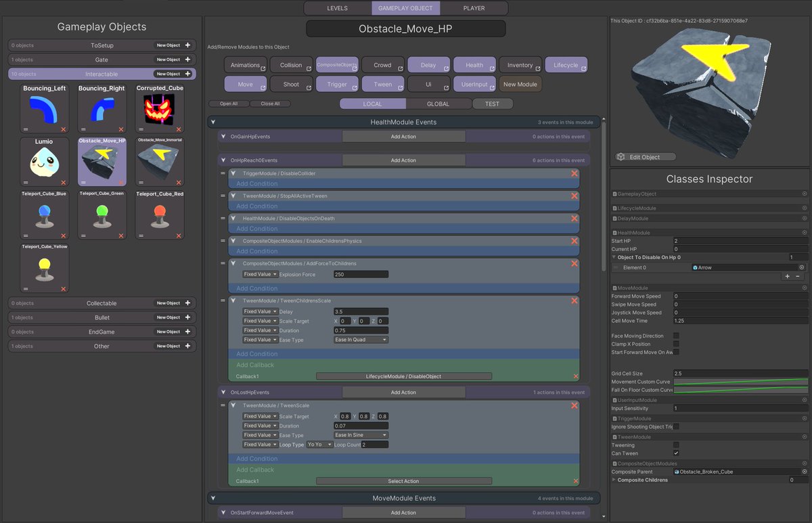Toggle the Lifecycle module button
The image size is (812, 523).
coord(566,65)
